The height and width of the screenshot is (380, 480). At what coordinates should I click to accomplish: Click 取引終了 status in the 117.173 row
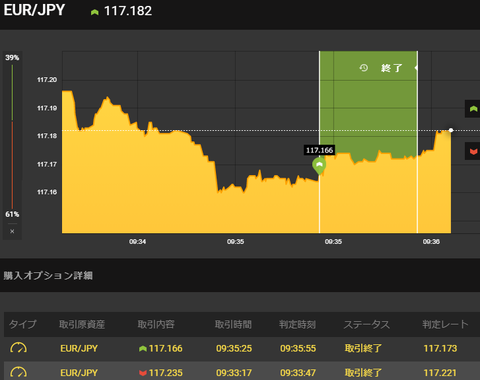click(363, 348)
